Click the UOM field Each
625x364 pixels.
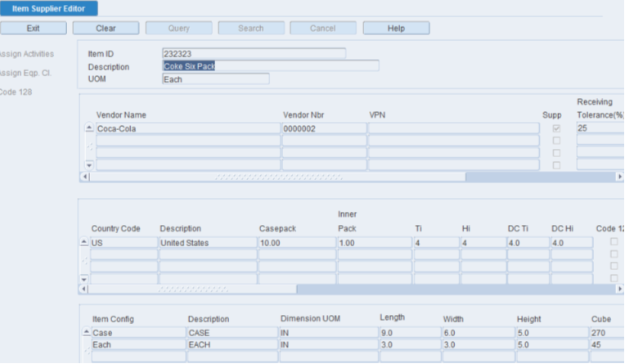[216, 79]
